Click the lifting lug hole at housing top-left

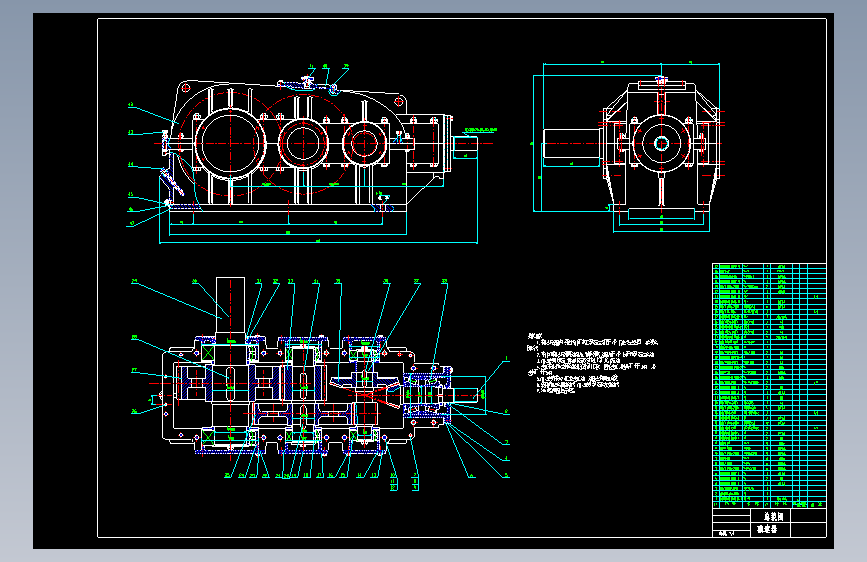186,88
